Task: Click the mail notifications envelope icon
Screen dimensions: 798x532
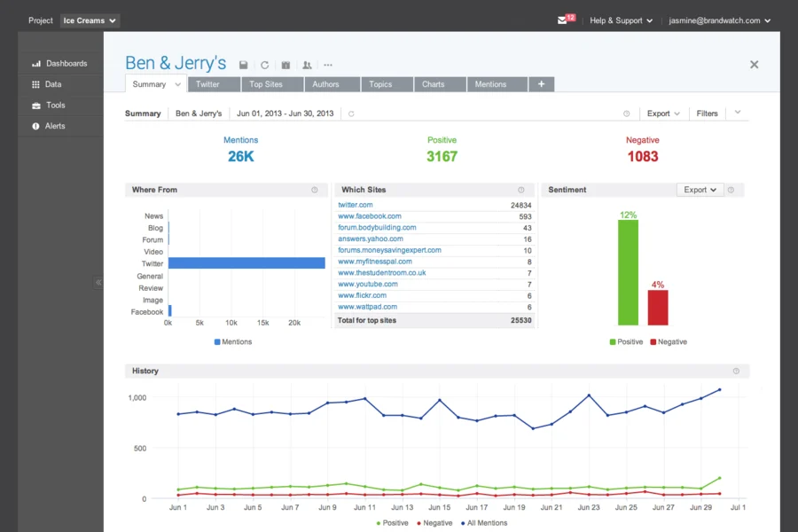Action: coord(562,20)
